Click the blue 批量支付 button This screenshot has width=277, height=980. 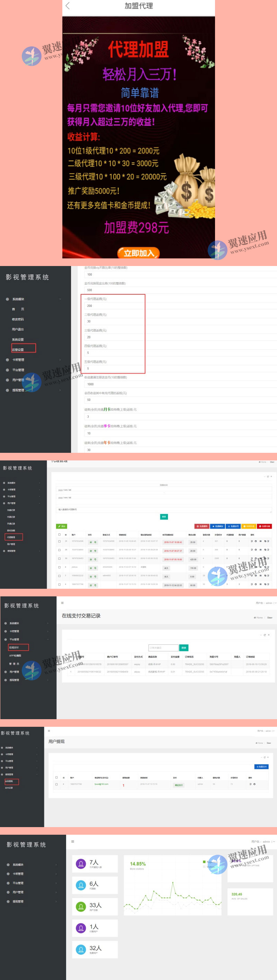click(261, 766)
